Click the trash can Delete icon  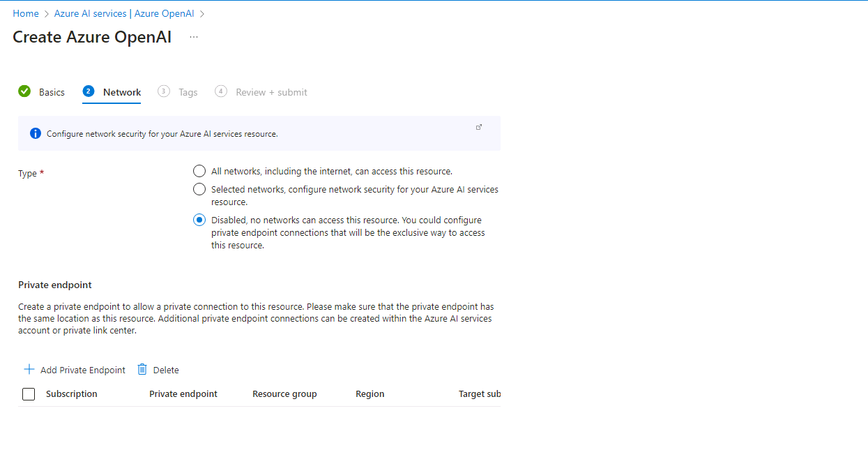142,369
